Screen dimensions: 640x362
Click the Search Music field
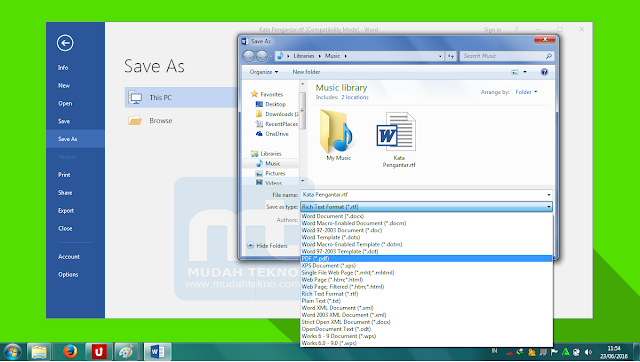[x=507, y=56]
